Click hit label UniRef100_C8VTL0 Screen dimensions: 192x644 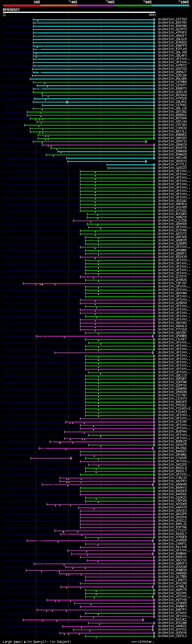172,636
